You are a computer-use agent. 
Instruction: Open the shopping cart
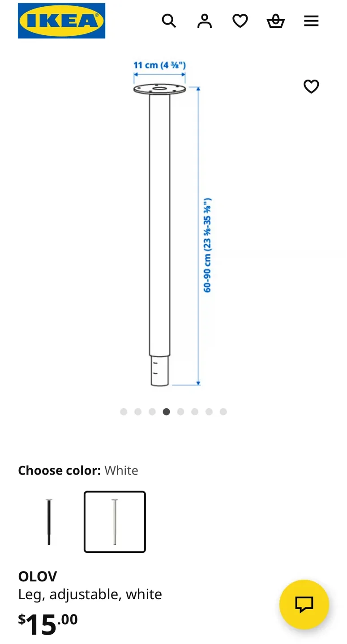pyautogui.click(x=276, y=21)
